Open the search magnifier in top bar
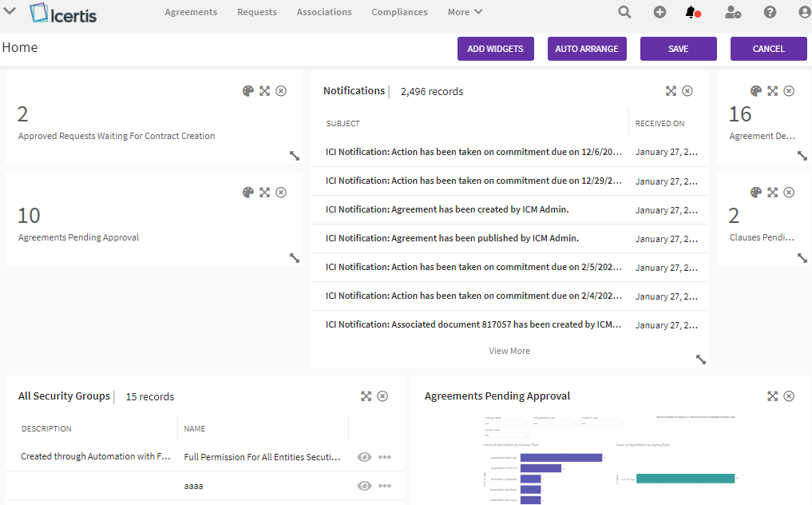The height and width of the screenshot is (505, 812). pos(624,12)
